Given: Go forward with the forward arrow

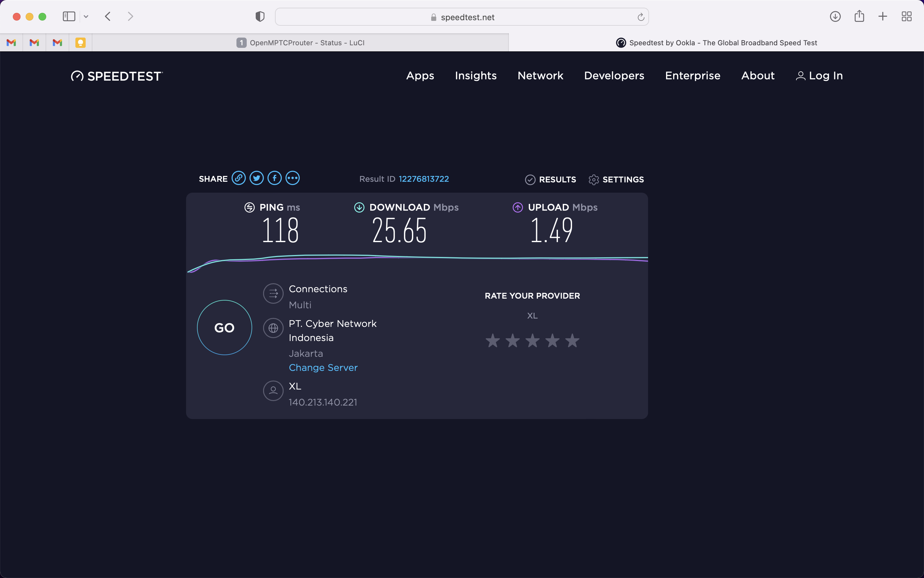Looking at the screenshot, I should 130,16.
